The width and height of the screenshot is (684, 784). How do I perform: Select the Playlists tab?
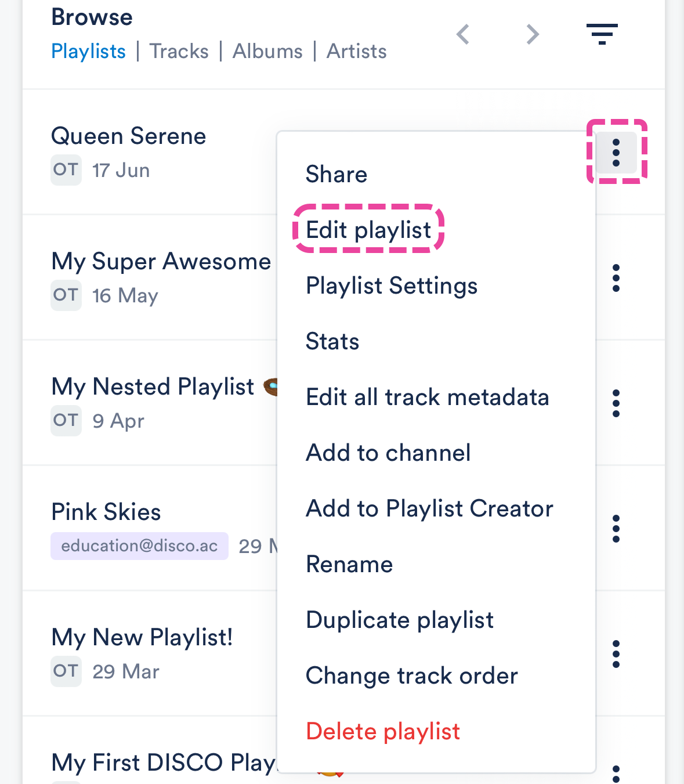(x=88, y=51)
